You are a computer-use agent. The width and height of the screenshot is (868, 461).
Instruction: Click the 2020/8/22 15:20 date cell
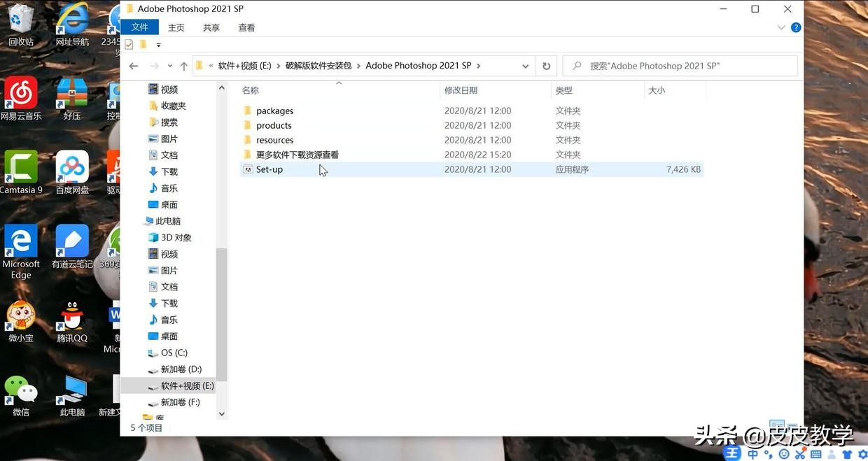point(477,155)
